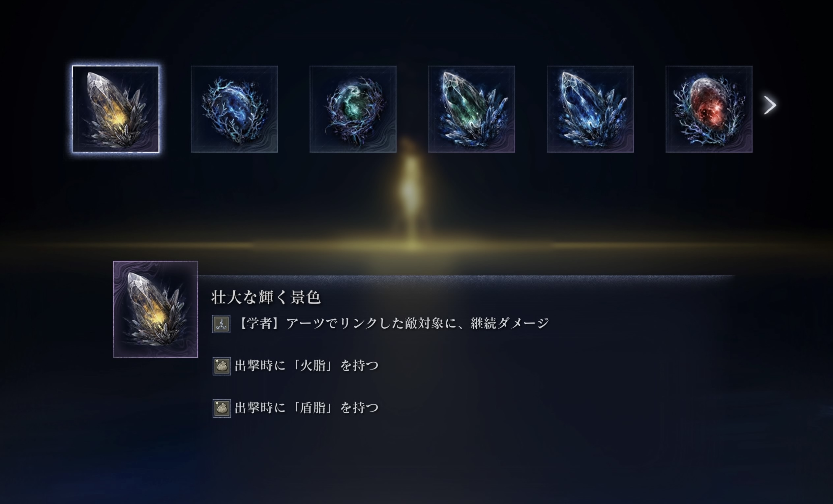Choose the blue coral-wrapped orb relic
The width and height of the screenshot is (833, 504).
[234, 109]
